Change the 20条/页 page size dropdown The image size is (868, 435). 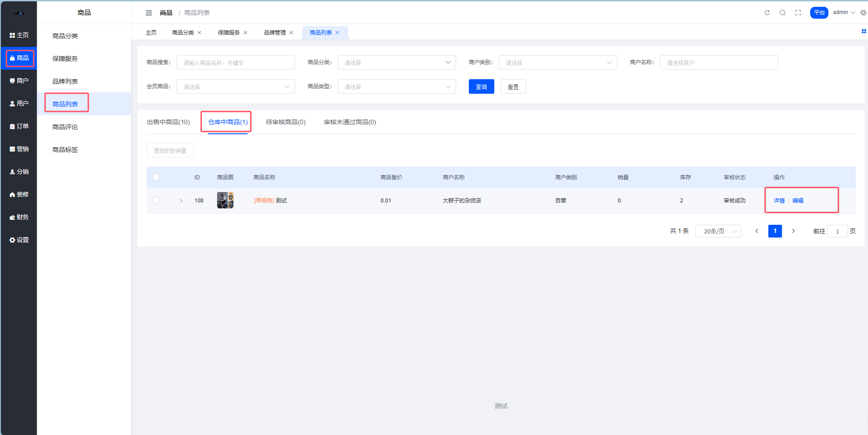pyautogui.click(x=718, y=232)
